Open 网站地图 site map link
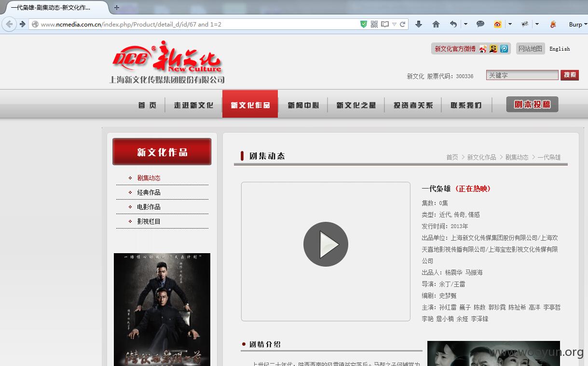Viewport: 588px width, 366px height. tap(530, 49)
